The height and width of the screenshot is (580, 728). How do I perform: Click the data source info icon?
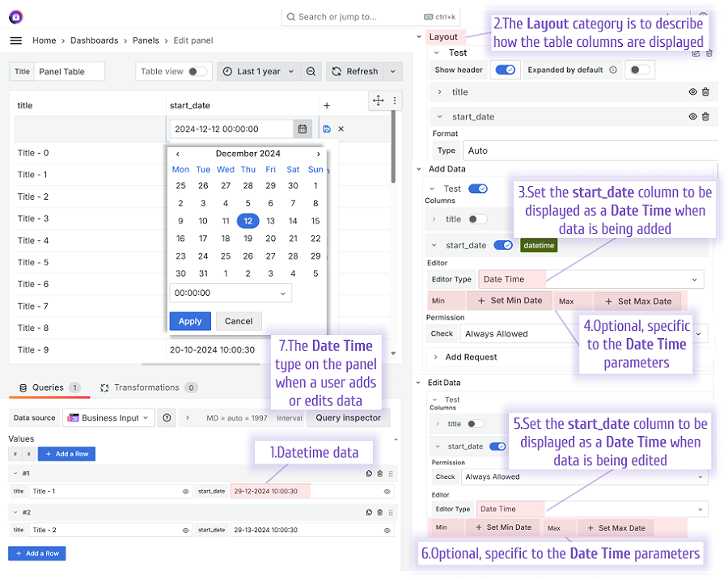click(167, 418)
